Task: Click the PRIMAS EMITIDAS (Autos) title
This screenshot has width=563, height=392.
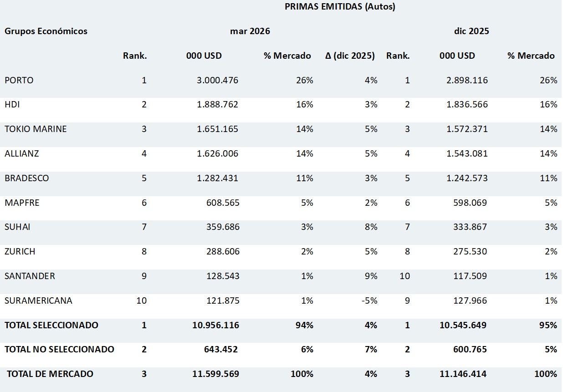Action: (340, 6)
